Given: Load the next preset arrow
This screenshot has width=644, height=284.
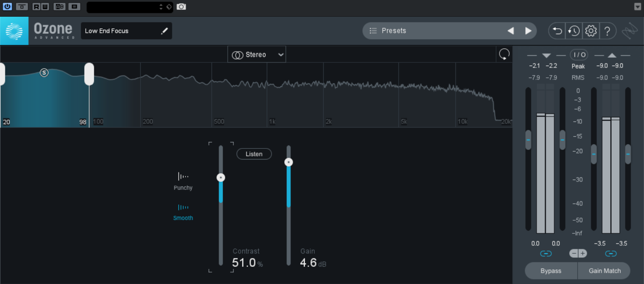Looking at the screenshot, I should (528, 31).
